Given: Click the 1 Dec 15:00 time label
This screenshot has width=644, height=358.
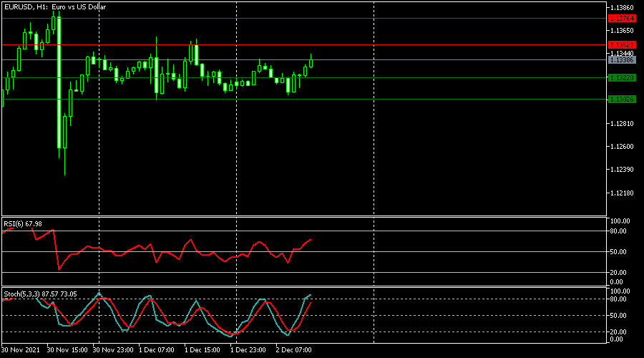Looking at the screenshot, I should pos(202,350).
